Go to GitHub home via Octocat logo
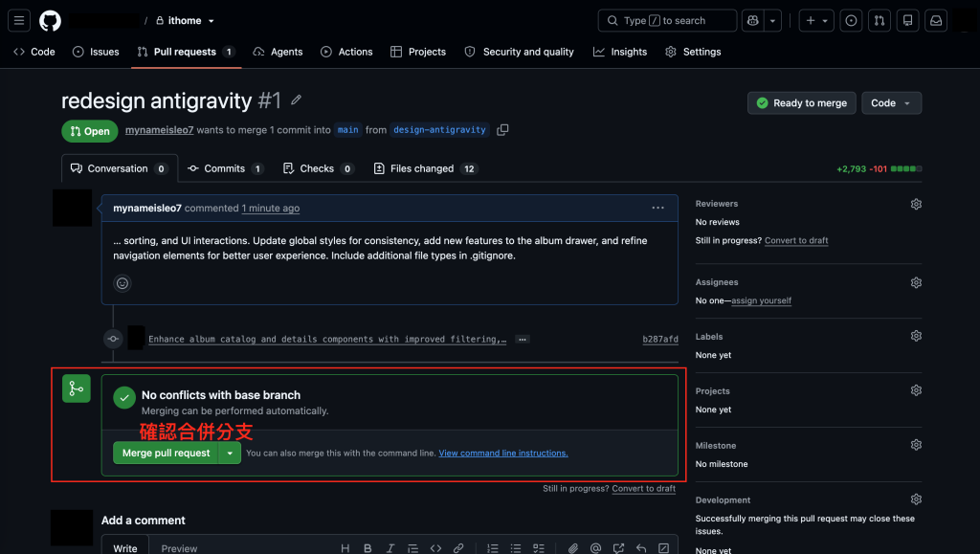The width and height of the screenshot is (980, 554). [50, 21]
